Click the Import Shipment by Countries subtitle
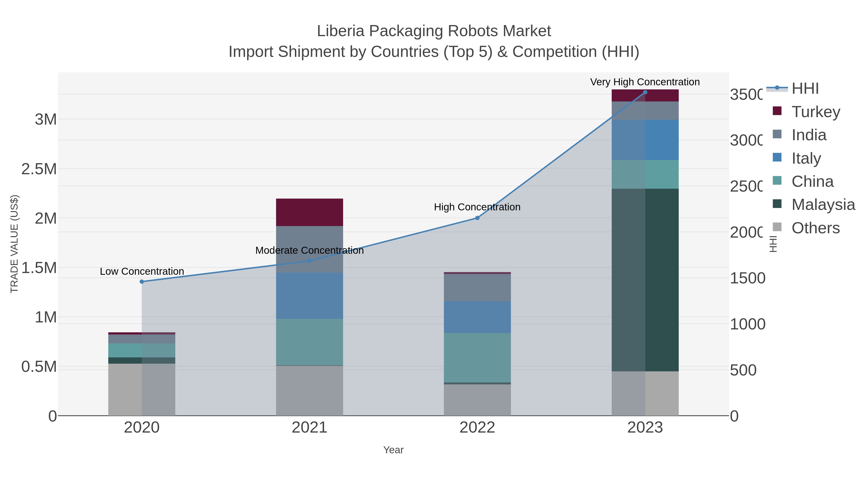This screenshot has height=488, width=868. [x=434, y=52]
